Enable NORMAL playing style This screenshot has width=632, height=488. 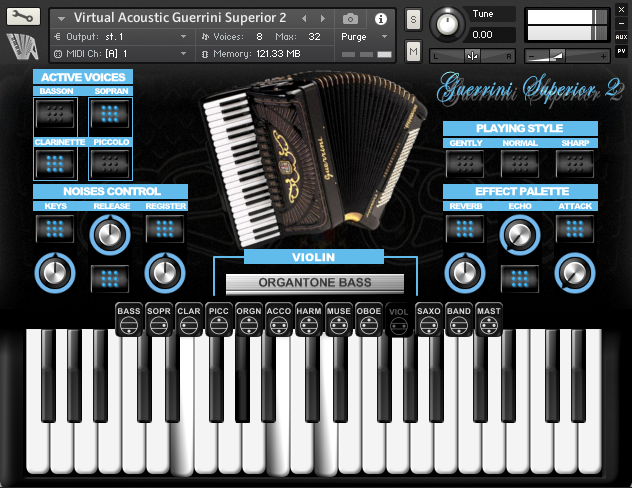coord(520,164)
